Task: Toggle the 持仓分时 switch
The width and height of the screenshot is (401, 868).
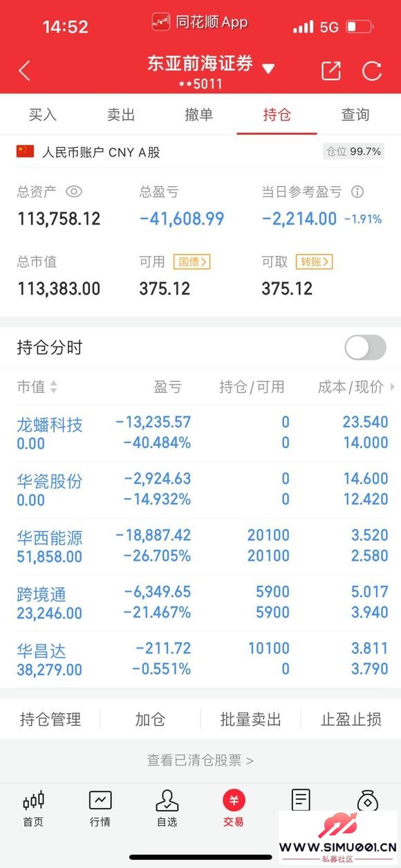Action: [x=365, y=347]
